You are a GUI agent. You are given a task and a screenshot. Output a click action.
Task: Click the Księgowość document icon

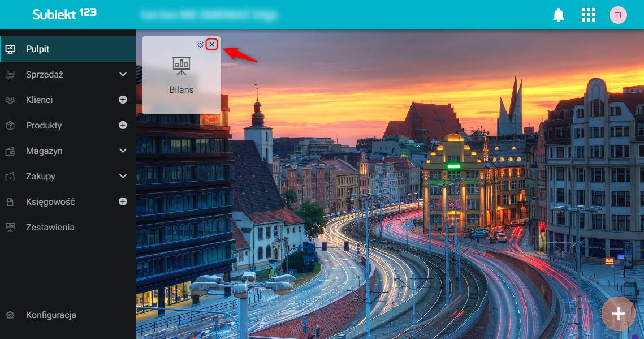pos(10,202)
